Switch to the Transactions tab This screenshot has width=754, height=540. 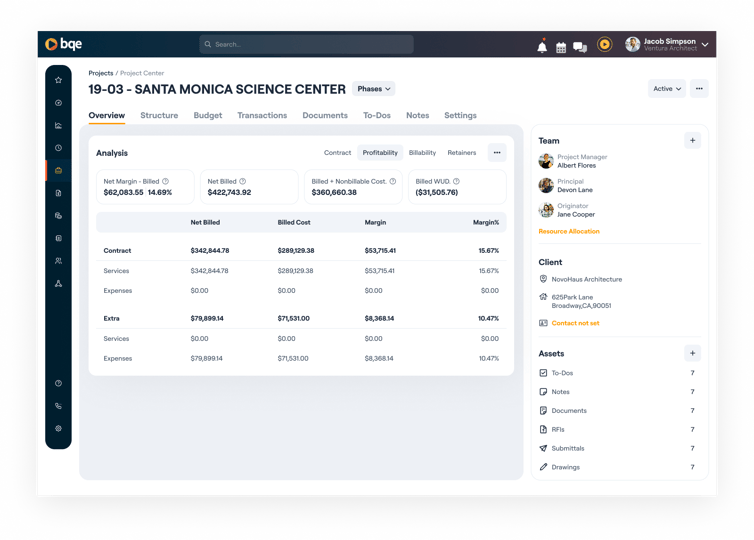262,115
